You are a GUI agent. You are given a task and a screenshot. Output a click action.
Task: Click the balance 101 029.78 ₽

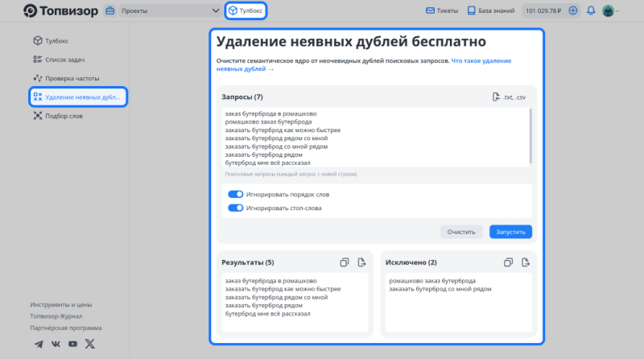543,10
